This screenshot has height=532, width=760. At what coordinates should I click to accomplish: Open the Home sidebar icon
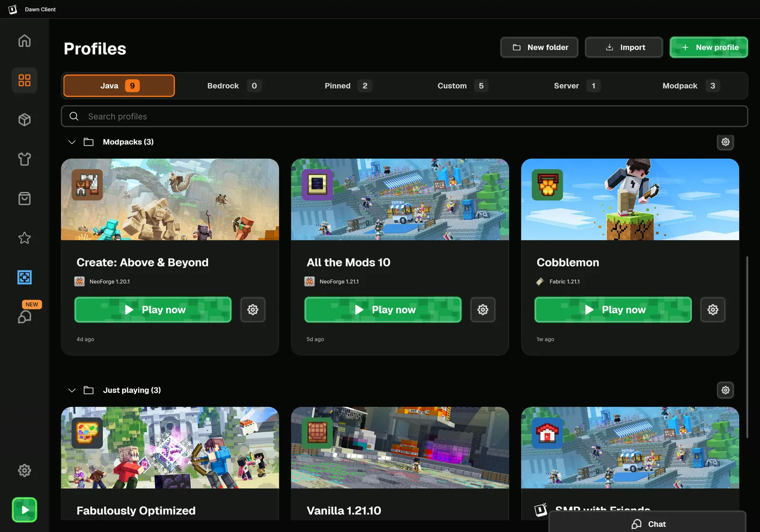[24, 41]
